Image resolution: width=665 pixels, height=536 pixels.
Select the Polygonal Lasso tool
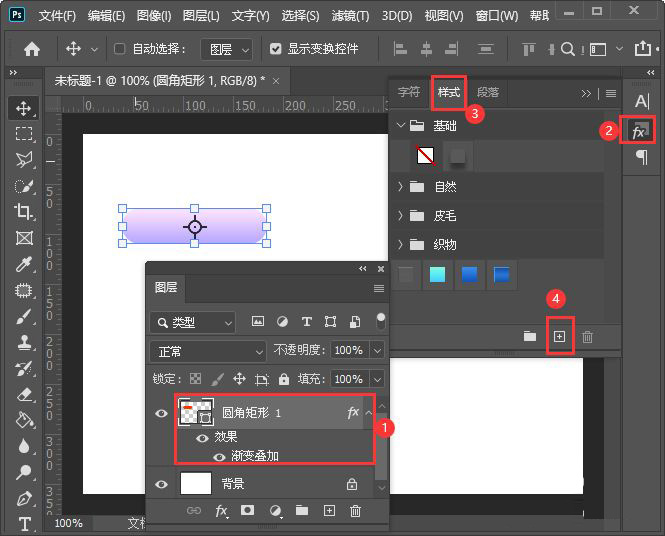(24, 160)
